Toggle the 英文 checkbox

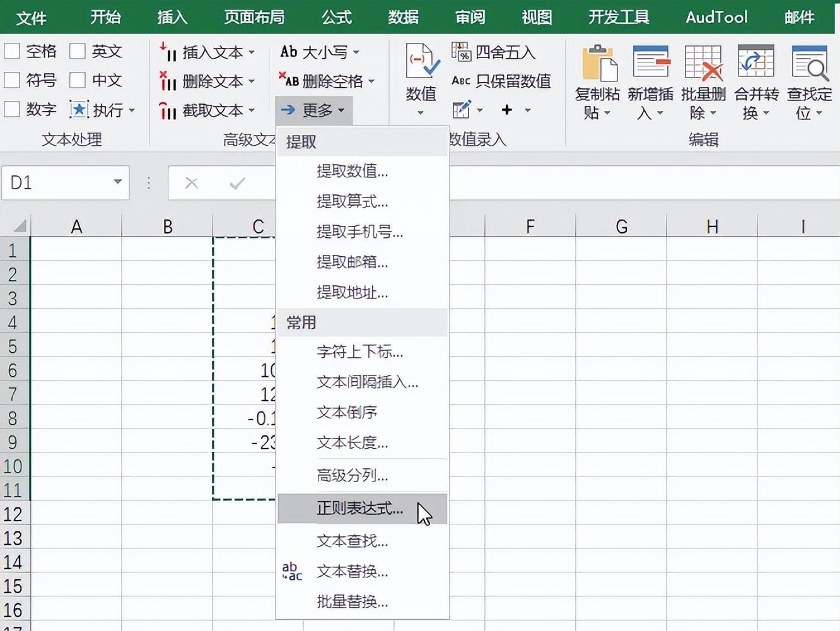pyautogui.click(x=78, y=51)
